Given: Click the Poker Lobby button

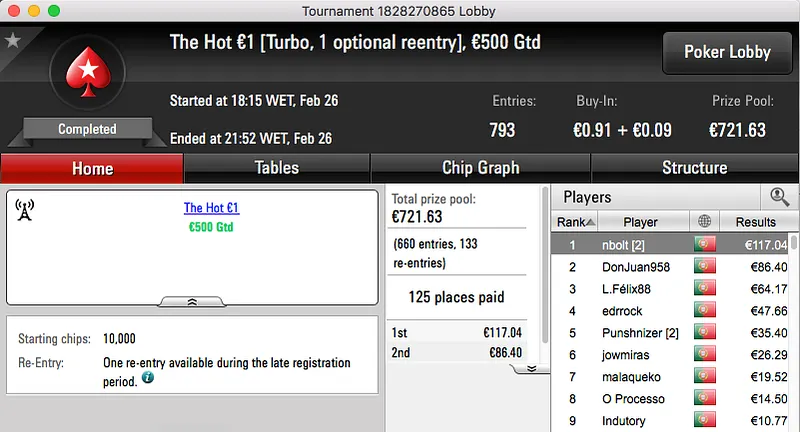Looking at the screenshot, I should click(x=725, y=52).
